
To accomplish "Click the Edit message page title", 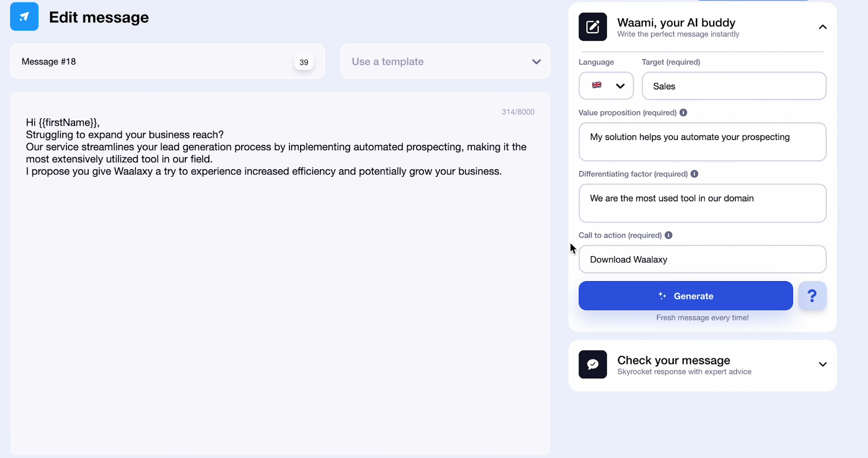I will click(99, 17).
